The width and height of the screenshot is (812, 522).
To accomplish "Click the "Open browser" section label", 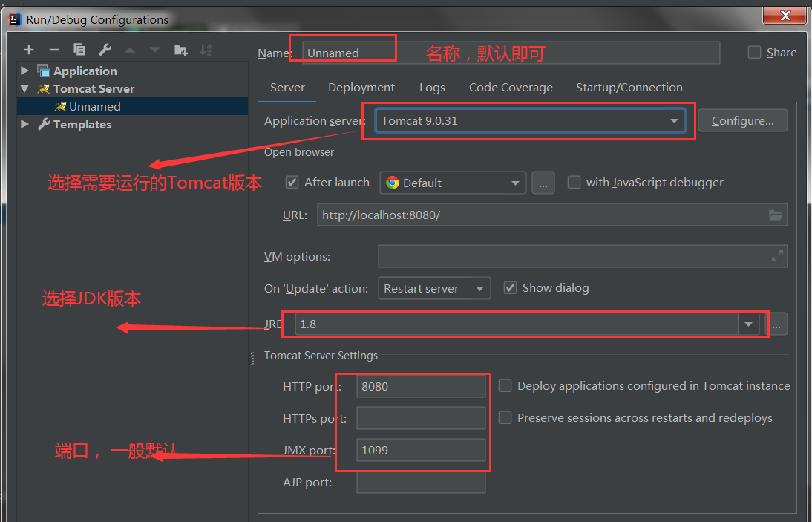I will 299,152.
